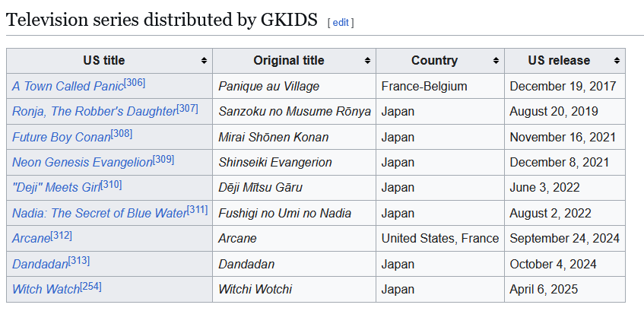Jump to citation 254

point(90,286)
